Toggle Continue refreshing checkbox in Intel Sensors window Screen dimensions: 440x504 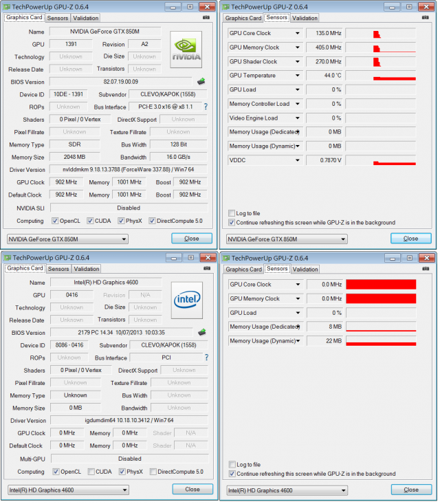click(x=232, y=474)
